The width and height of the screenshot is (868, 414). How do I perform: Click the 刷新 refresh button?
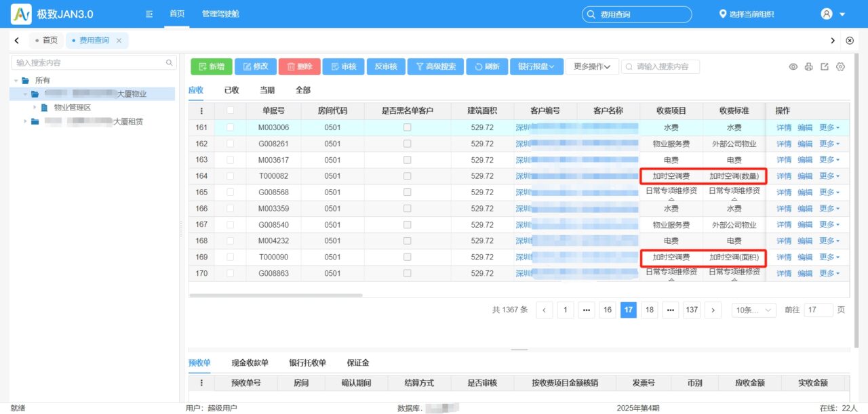pos(486,66)
